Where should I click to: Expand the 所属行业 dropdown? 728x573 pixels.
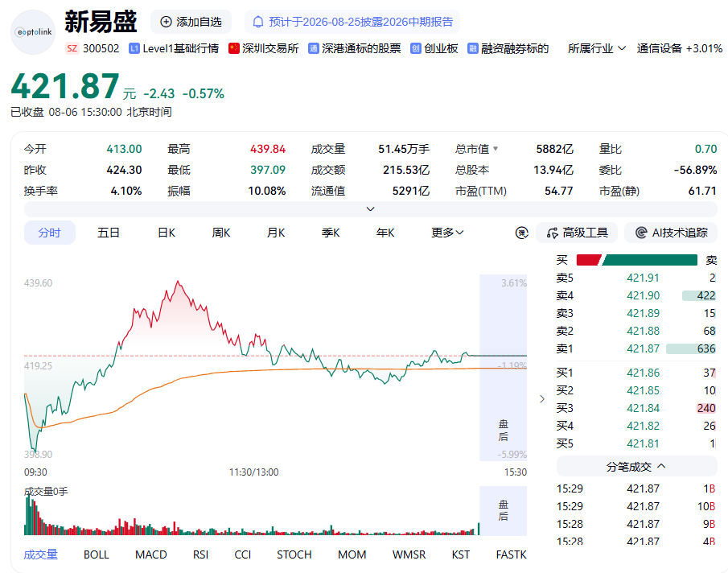click(597, 49)
